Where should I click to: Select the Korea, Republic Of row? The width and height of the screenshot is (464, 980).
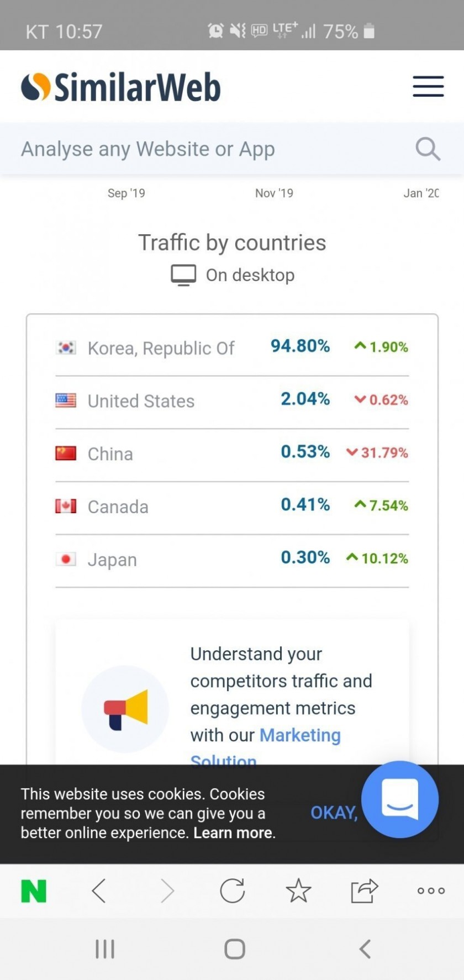point(232,347)
